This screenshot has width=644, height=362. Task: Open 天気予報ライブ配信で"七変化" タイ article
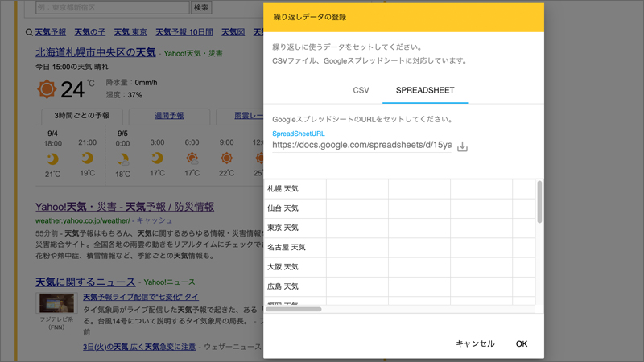[141, 297]
